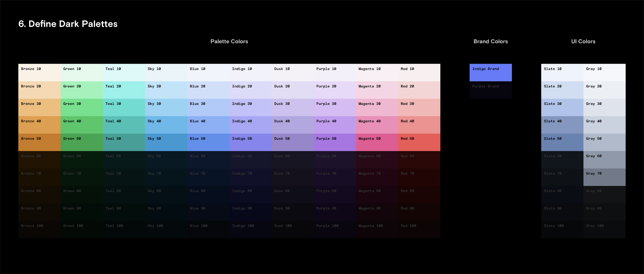Click the UI Colors heading
This screenshot has height=274, width=644.
coord(583,41)
